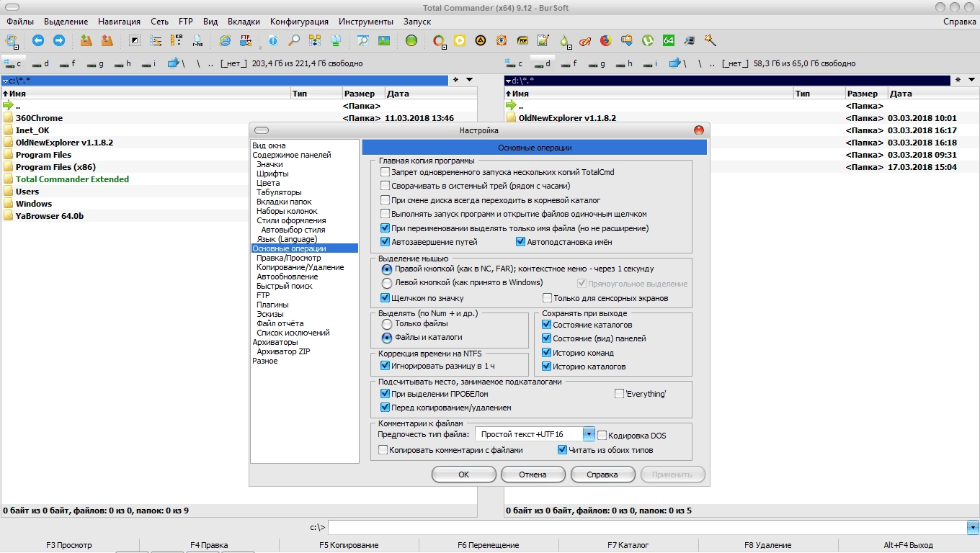980x553 pixels.
Task: Select 'Шрифты' in settings tree
Action: point(272,174)
